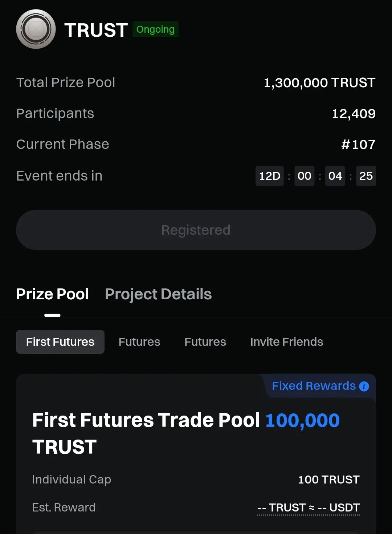
Task: Click the 04 minutes countdown box
Action: click(335, 176)
